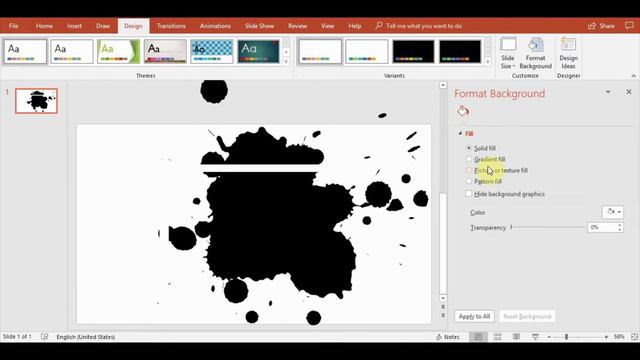Screen dimensions: 640x360
Task: Open the File tab
Action: tap(13, 26)
